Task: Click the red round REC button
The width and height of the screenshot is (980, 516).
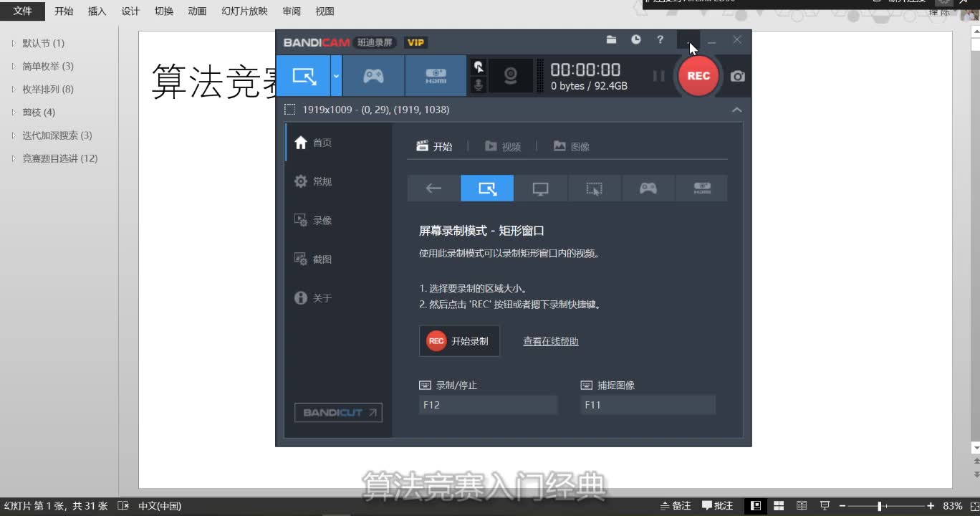Action: [698, 76]
